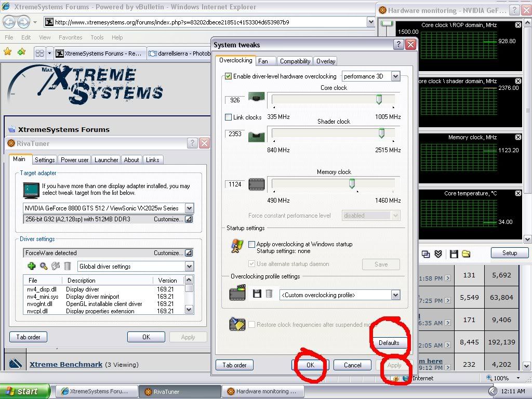This screenshot has height=399, width=532.
Task: Click the Memory clock slider handle
Action: coord(352,183)
